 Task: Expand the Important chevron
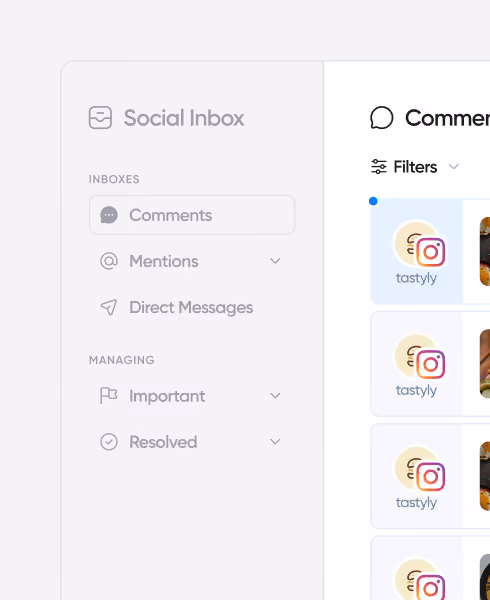(275, 396)
